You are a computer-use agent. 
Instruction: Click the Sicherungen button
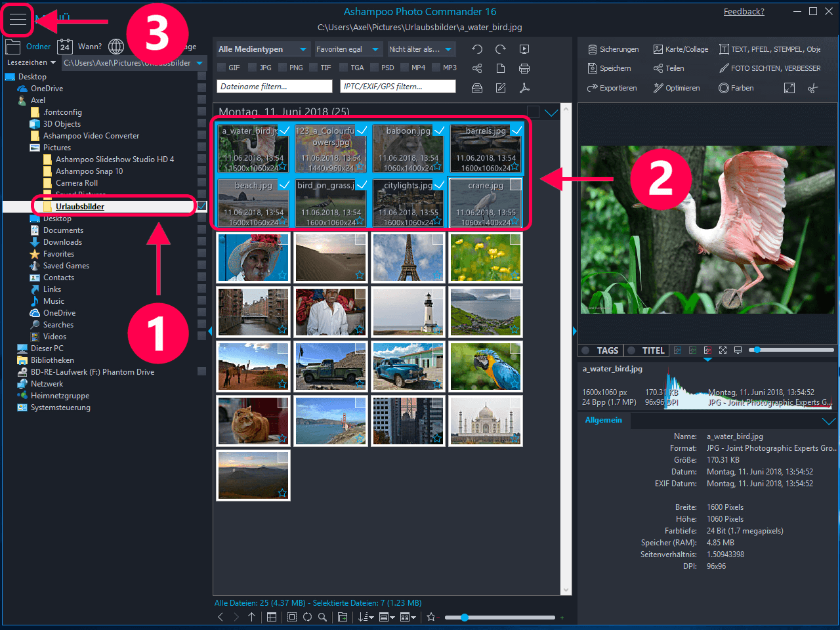click(613, 49)
